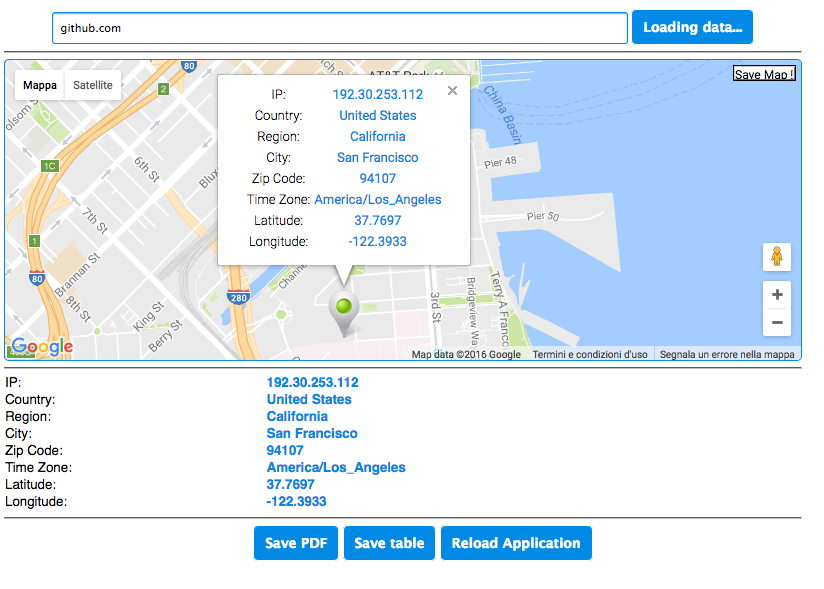The height and width of the screenshot is (589, 824).
Task: Click the Time Zone: label in bottom table
Action: pyautogui.click(x=38, y=468)
